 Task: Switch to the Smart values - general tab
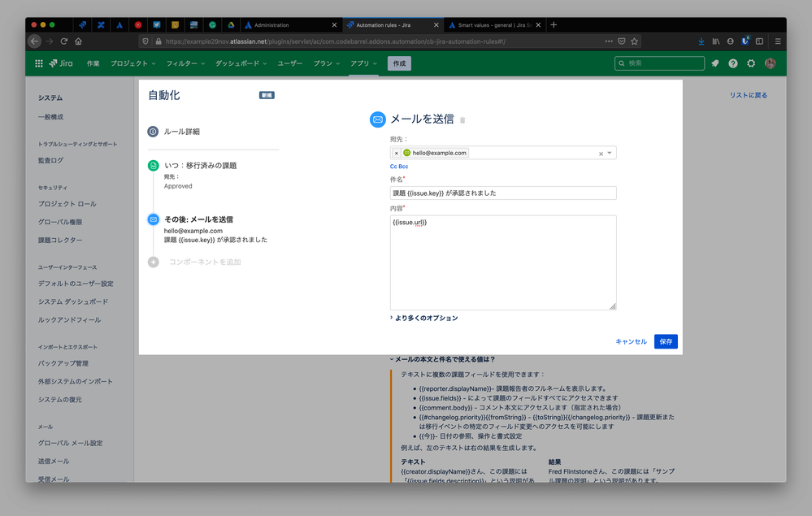[496, 25]
